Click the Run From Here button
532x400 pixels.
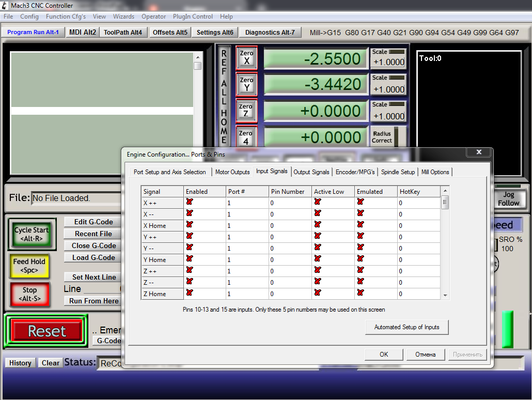93,301
